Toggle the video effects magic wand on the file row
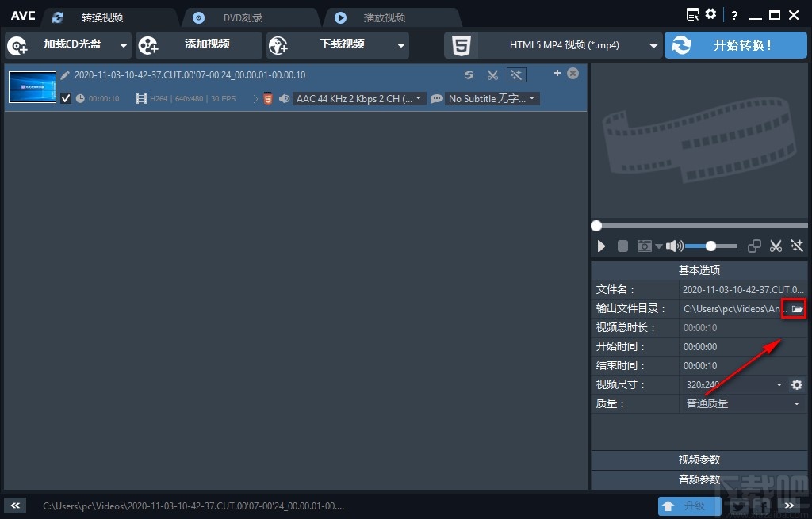This screenshot has height=519, width=812. pyautogui.click(x=516, y=74)
